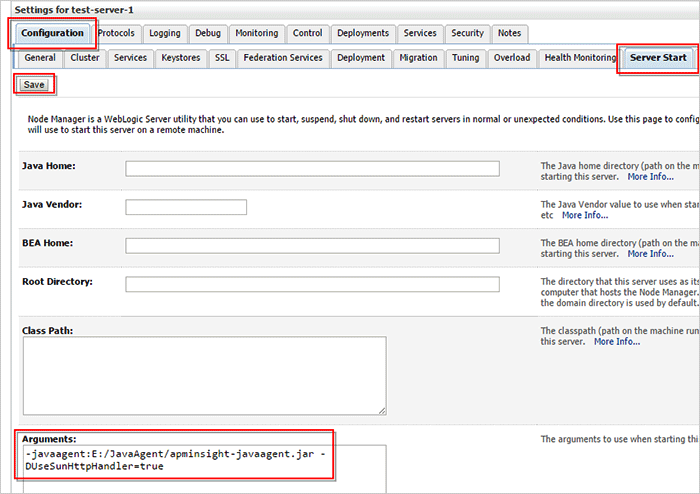This screenshot has height=494, width=700.
Task: Switch to the Protocols tab
Action: [x=116, y=33]
